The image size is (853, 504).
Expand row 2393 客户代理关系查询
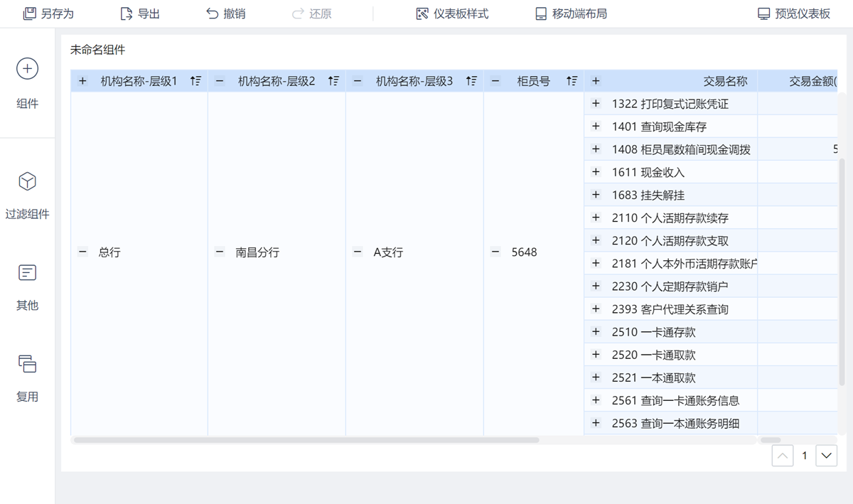[x=596, y=309]
